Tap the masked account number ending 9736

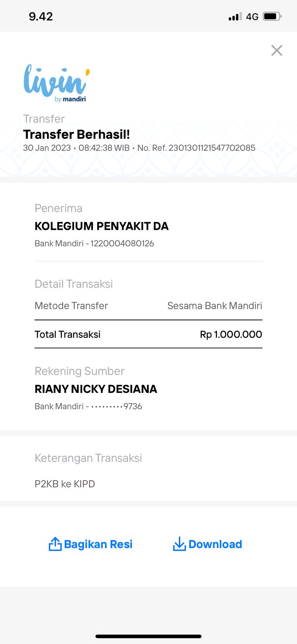[117, 406]
